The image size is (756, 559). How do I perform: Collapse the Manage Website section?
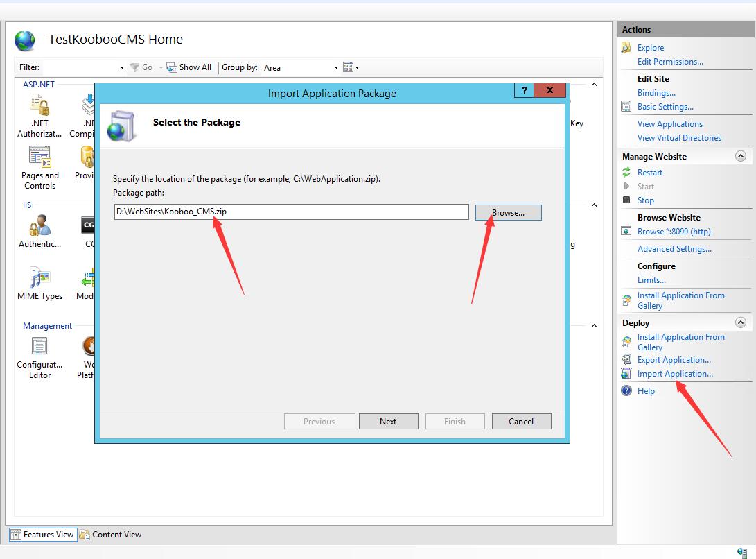pos(741,156)
